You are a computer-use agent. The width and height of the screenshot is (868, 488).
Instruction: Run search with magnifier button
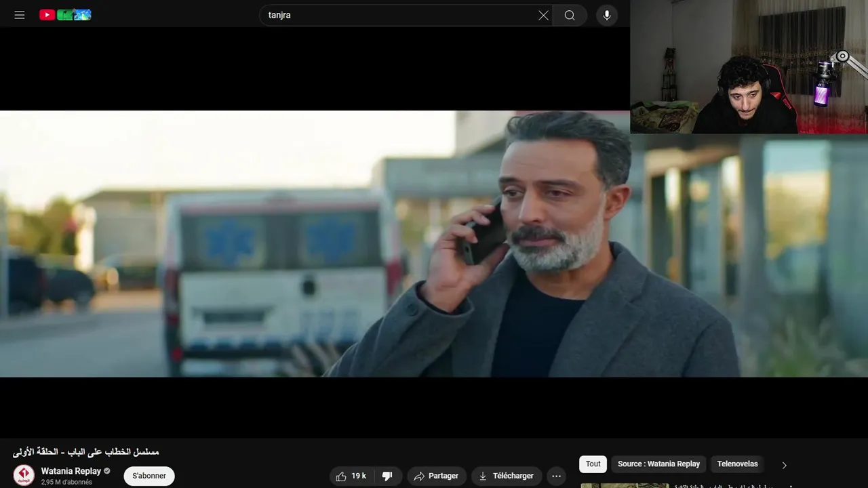[570, 15]
